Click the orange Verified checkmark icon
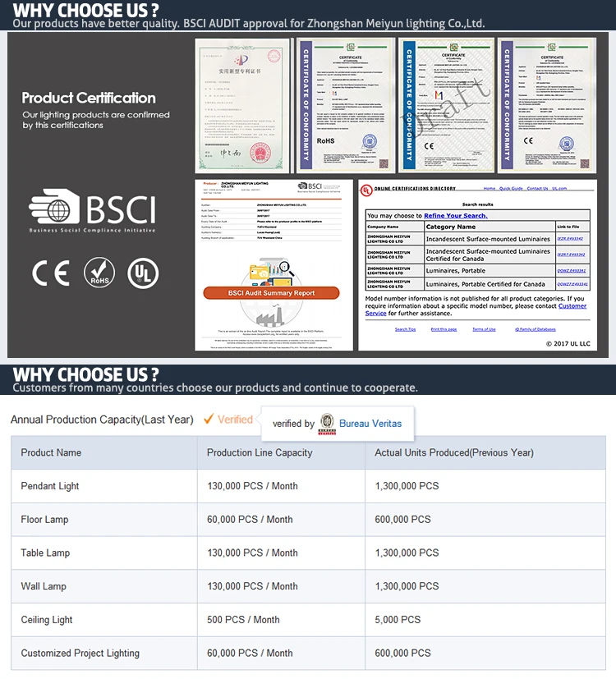The image size is (616, 679). point(209,419)
